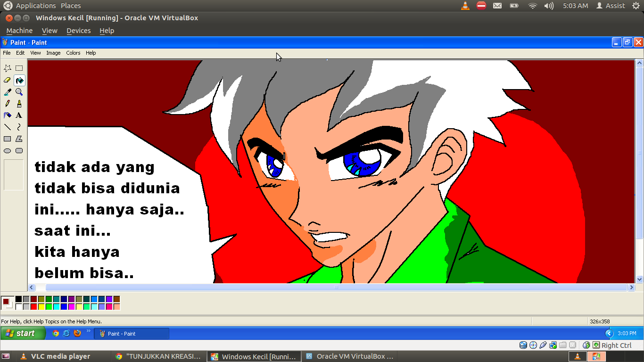Pick the peach skin-tone color swatch

pos(116,307)
